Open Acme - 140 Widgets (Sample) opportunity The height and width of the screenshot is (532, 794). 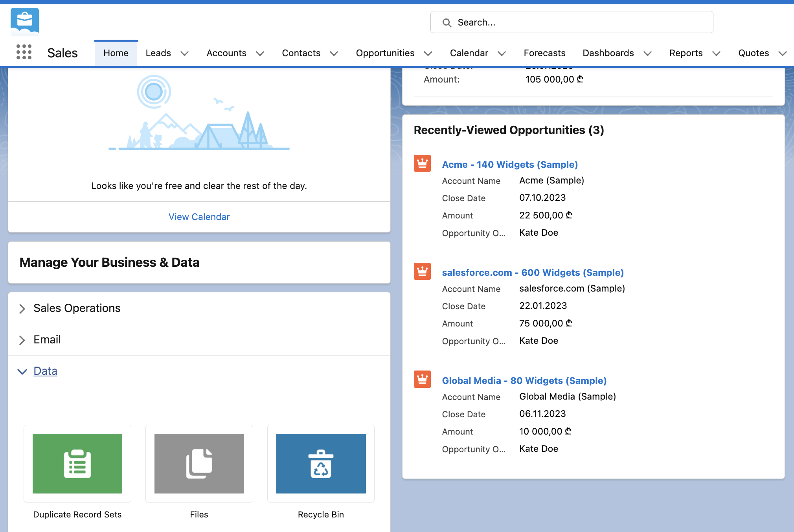coord(510,165)
